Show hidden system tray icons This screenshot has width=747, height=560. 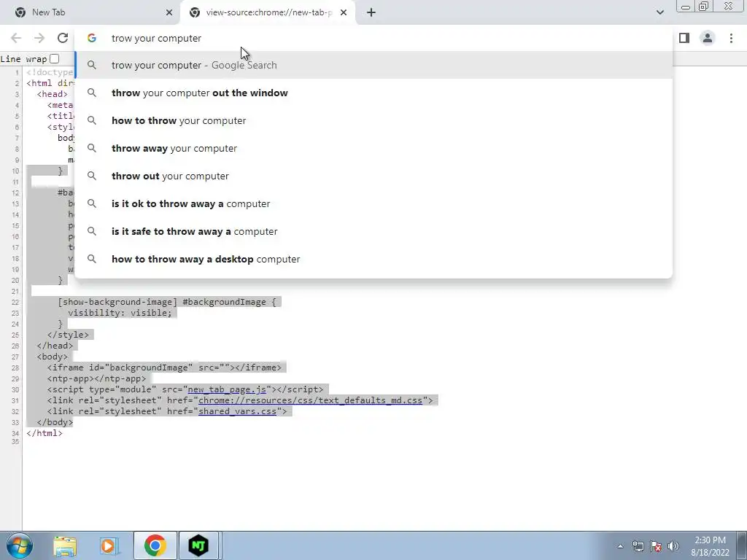point(620,546)
